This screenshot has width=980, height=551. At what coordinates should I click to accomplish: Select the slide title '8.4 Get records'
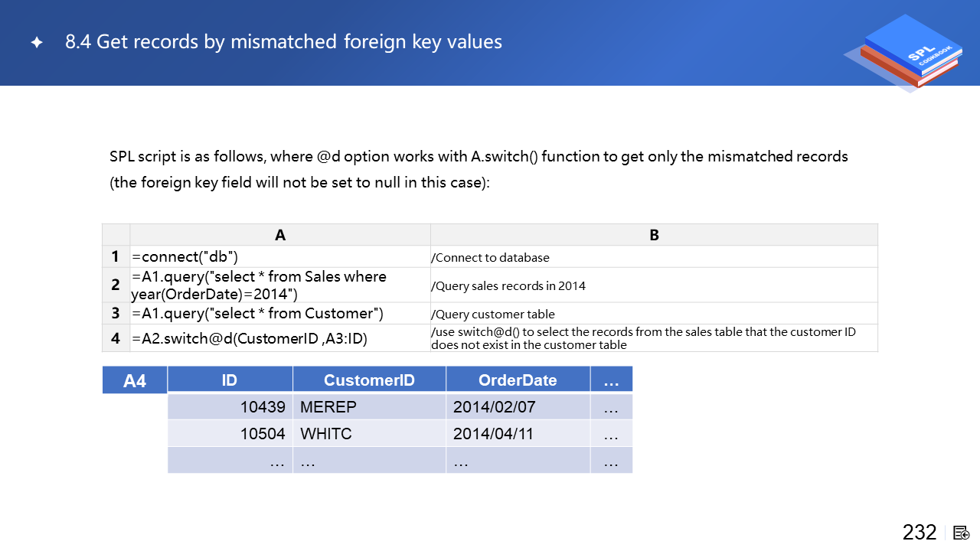(283, 42)
